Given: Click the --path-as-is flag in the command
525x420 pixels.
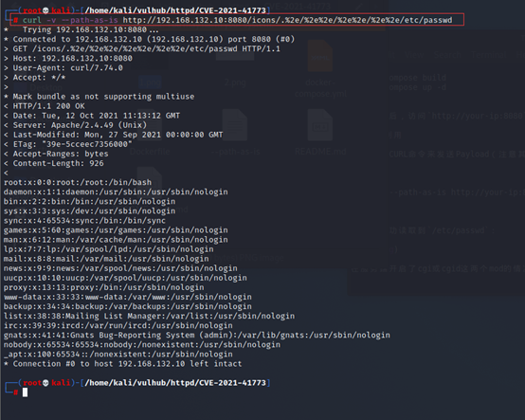Looking at the screenshot, I should (90, 20).
